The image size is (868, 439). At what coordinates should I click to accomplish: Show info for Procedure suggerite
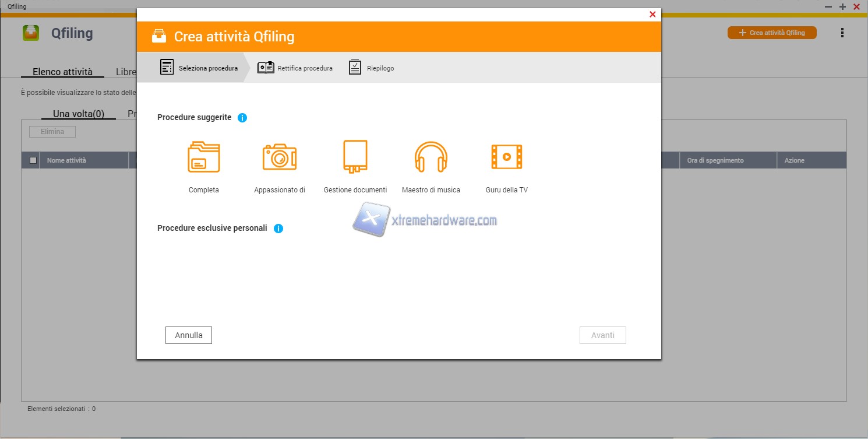pos(242,118)
